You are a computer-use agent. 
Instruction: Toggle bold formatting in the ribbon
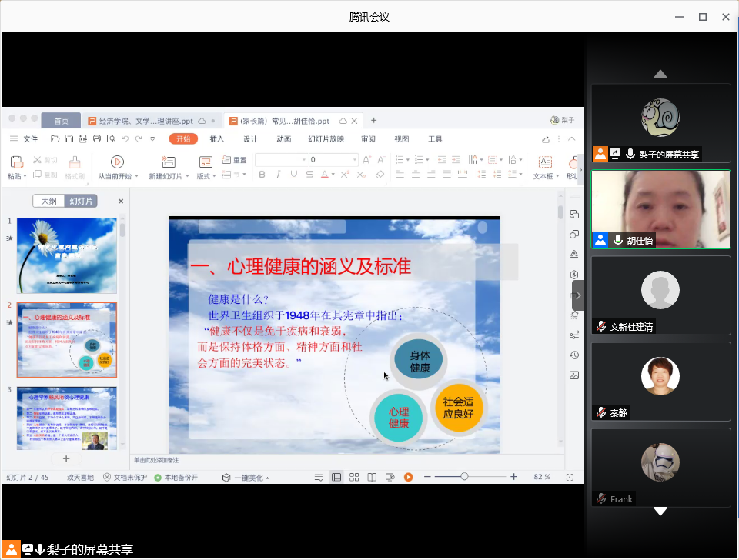click(x=262, y=175)
